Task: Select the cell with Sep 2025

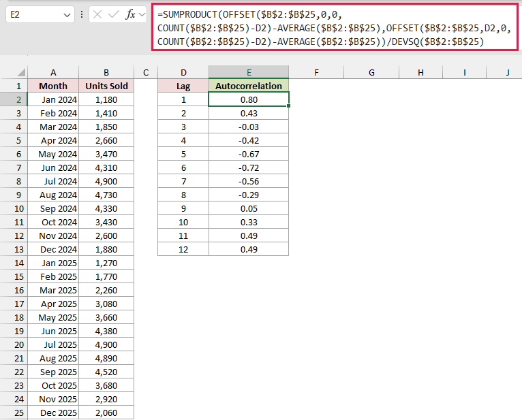Action: [53, 372]
